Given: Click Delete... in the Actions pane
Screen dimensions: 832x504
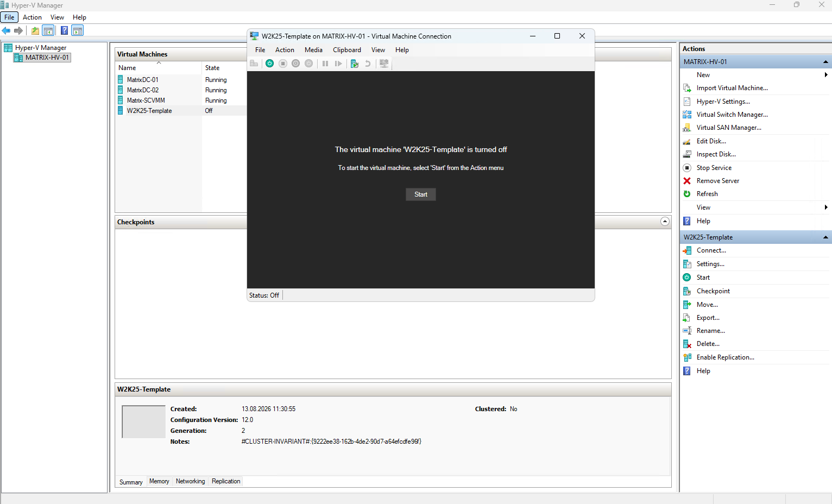Looking at the screenshot, I should (708, 344).
